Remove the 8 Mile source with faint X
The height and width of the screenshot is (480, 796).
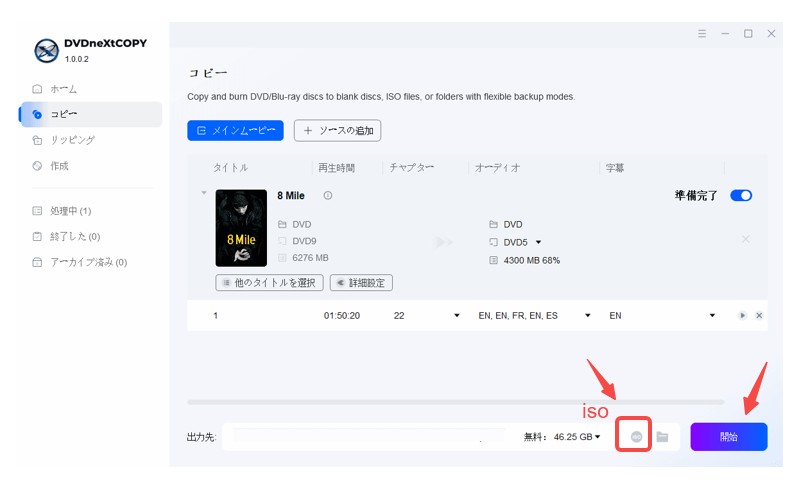coord(745,239)
